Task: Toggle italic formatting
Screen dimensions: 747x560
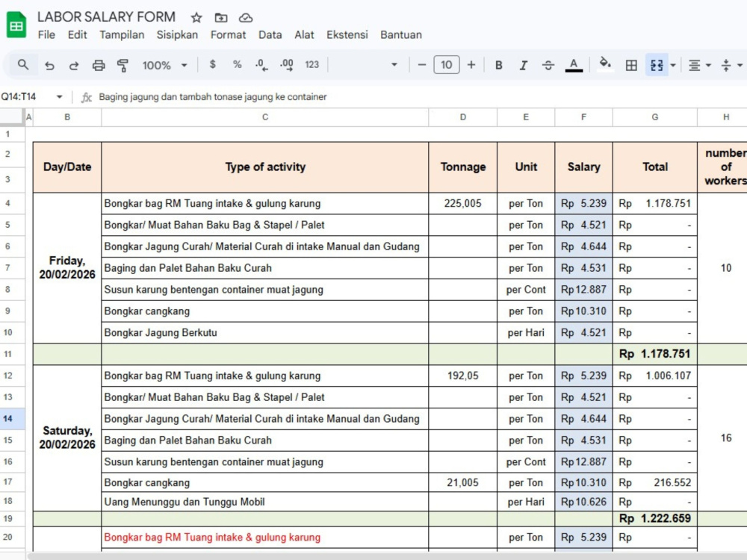Action: coord(524,65)
